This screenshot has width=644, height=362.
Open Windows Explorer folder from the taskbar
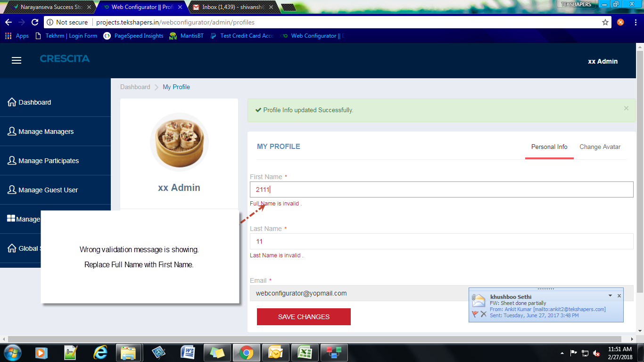pyautogui.click(x=128, y=352)
